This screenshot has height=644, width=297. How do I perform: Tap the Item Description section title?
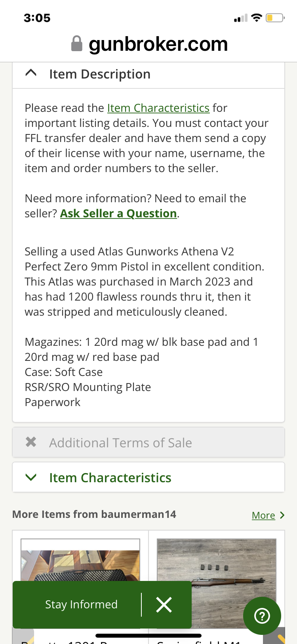[x=100, y=74]
